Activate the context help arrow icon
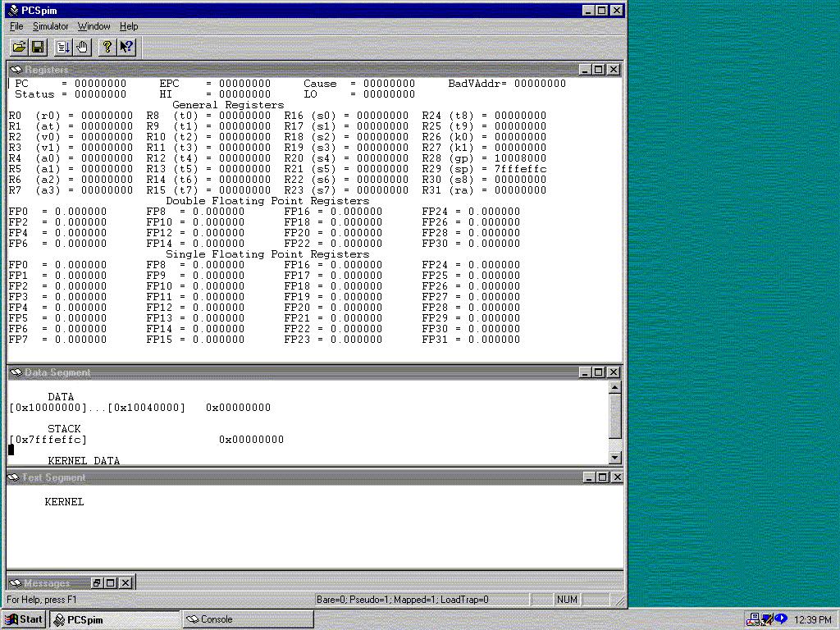The image size is (840, 630). click(126, 47)
